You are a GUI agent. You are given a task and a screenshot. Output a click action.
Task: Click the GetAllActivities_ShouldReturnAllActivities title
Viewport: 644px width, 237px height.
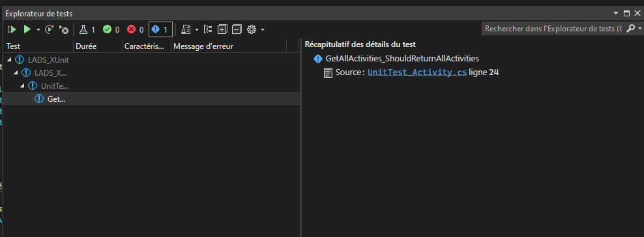pyautogui.click(x=402, y=59)
